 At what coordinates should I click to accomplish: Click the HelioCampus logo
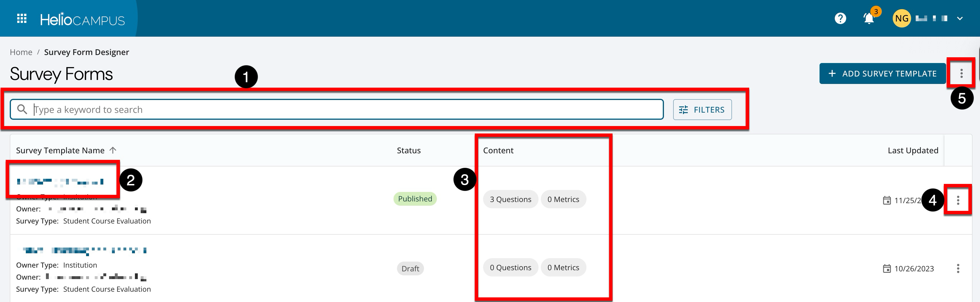82,19
